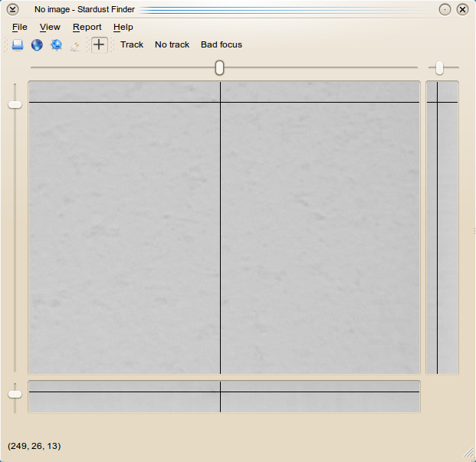Screen dimensions: 476x462
Task: Mark the image as Bad focus
Action: (x=222, y=44)
